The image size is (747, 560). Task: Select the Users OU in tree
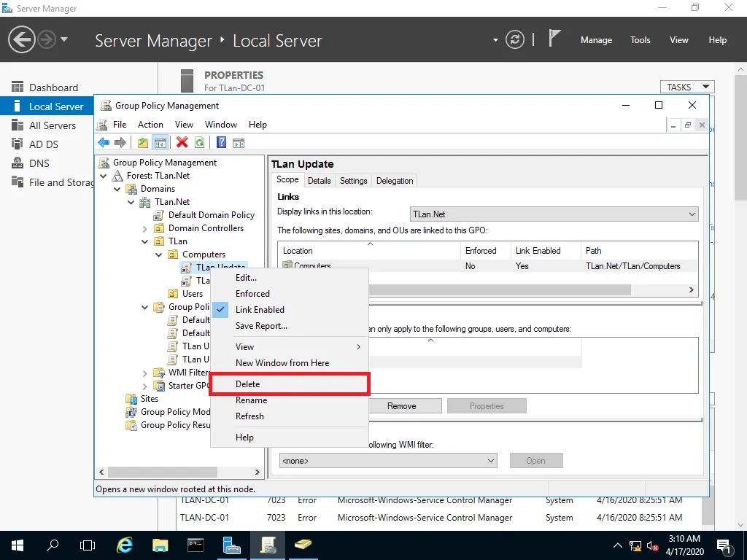pyautogui.click(x=193, y=295)
